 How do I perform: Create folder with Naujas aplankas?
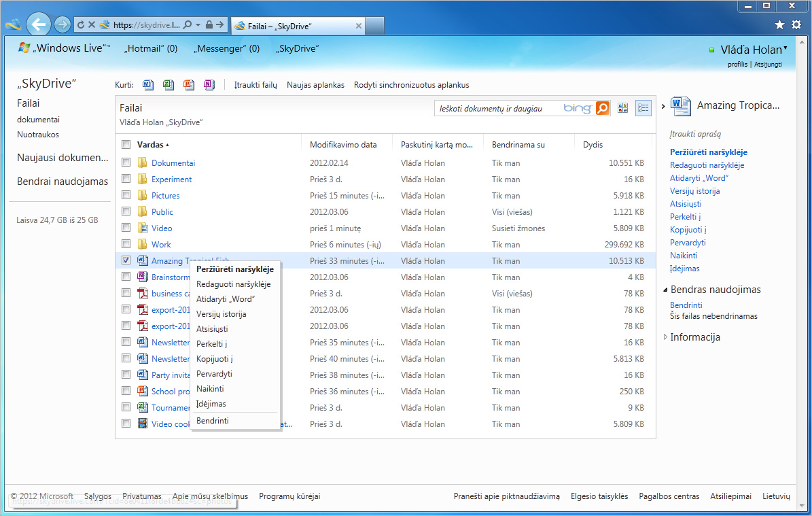(x=315, y=85)
